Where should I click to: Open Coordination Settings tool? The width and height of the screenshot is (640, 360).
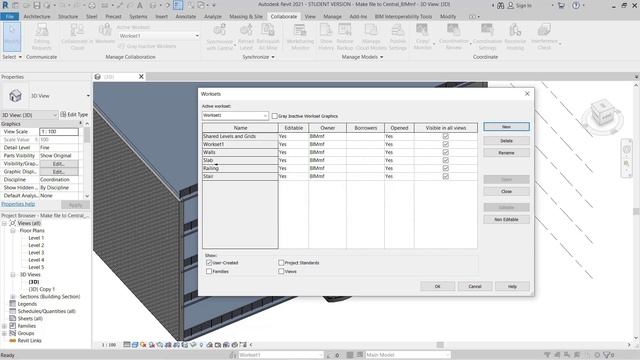pyautogui.click(x=487, y=36)
